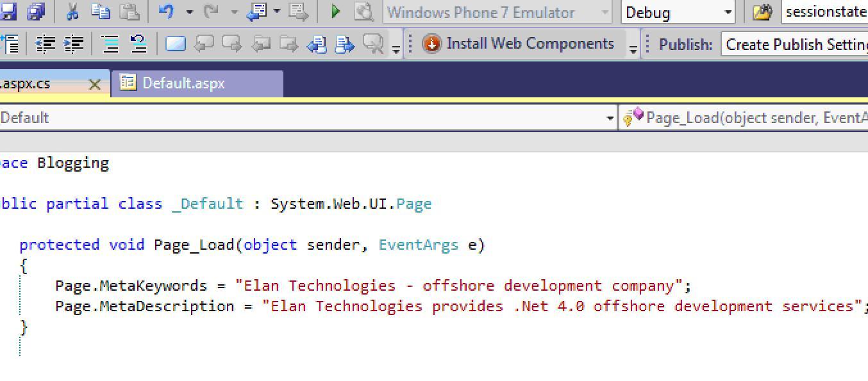The height and width of the screenshot is (381, 868).
Task: Click the Install Web Components download icon
Action: (432, 44)
